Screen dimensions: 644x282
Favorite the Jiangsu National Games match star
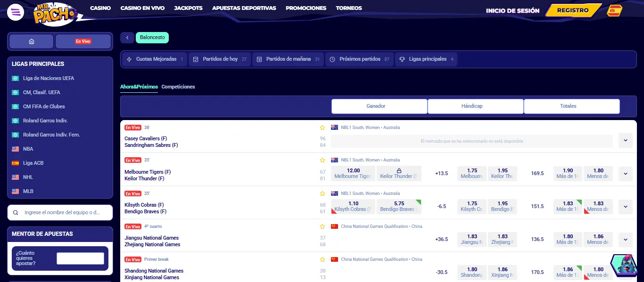[322, 226]
